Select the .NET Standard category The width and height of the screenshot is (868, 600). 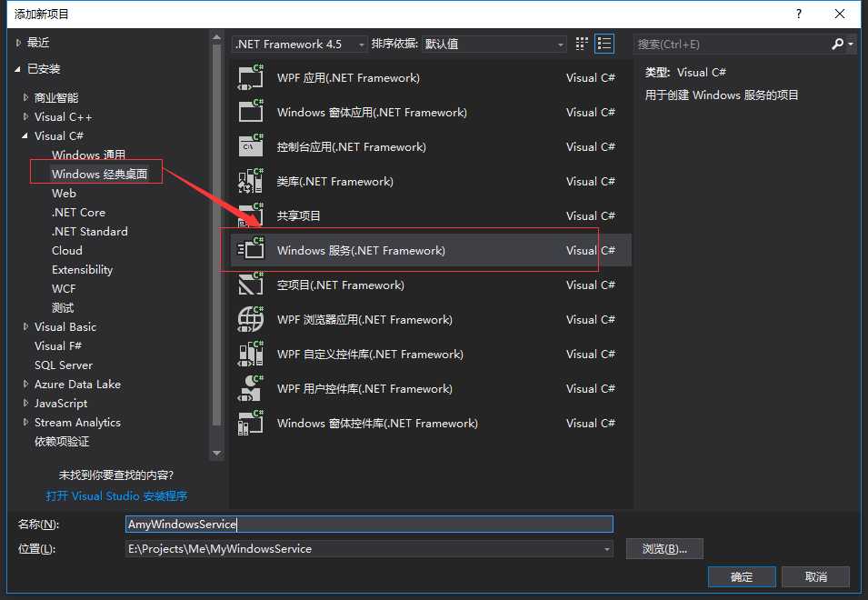89,232
